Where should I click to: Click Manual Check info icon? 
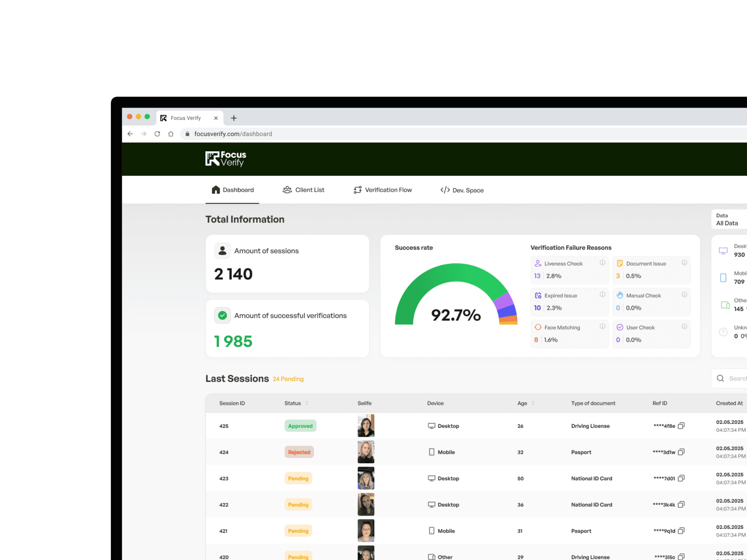click(684, 295)
